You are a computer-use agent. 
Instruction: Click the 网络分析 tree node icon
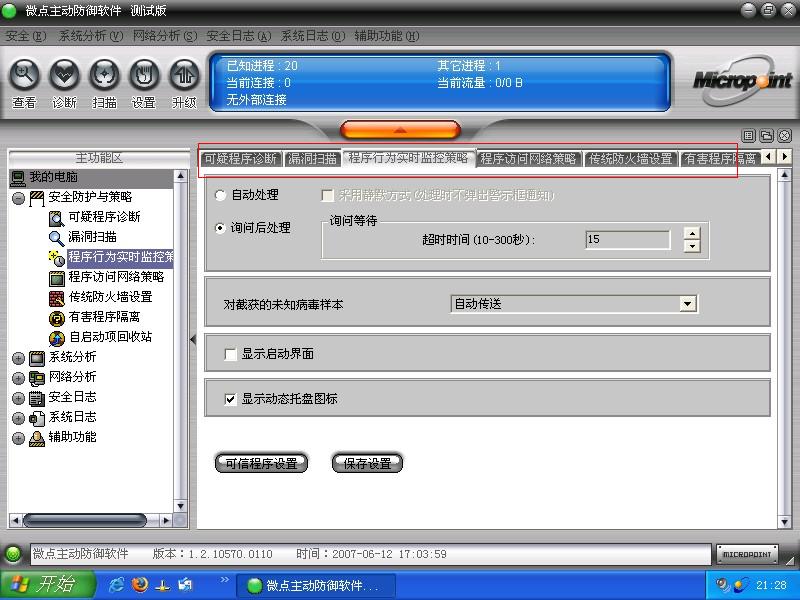point(37,378)
